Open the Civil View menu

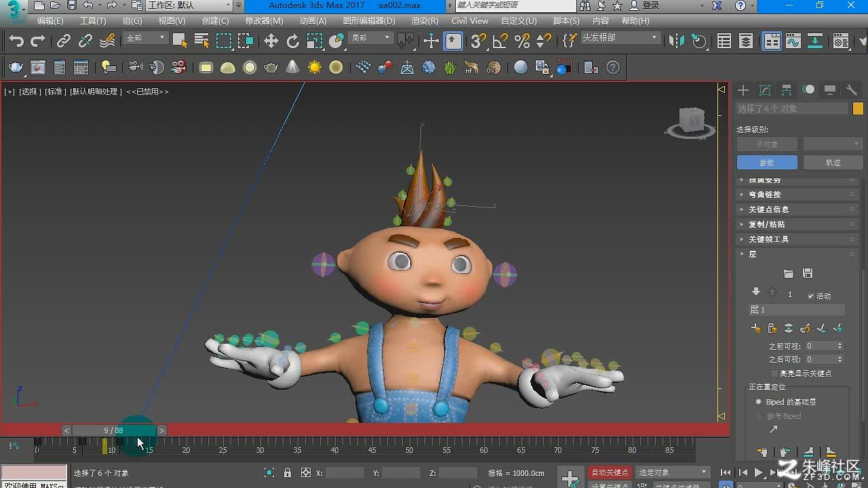point(470,21)
